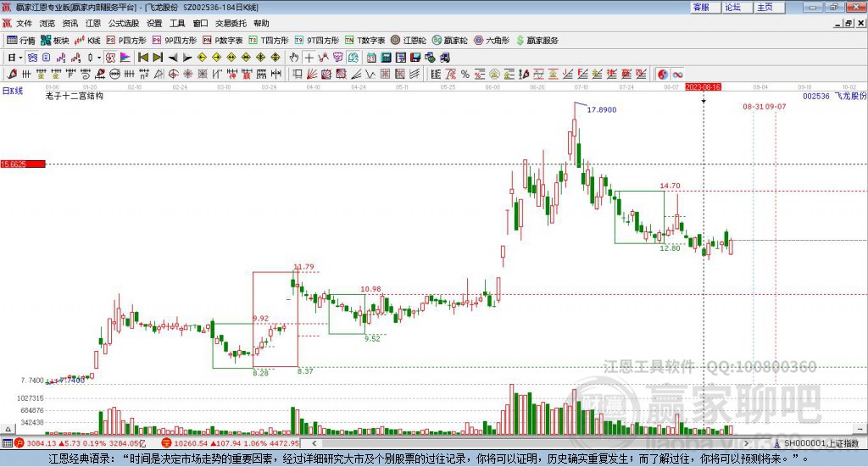Open the T数字表 tool
This screenshot has height=467, width=868.
pos(364,41)
